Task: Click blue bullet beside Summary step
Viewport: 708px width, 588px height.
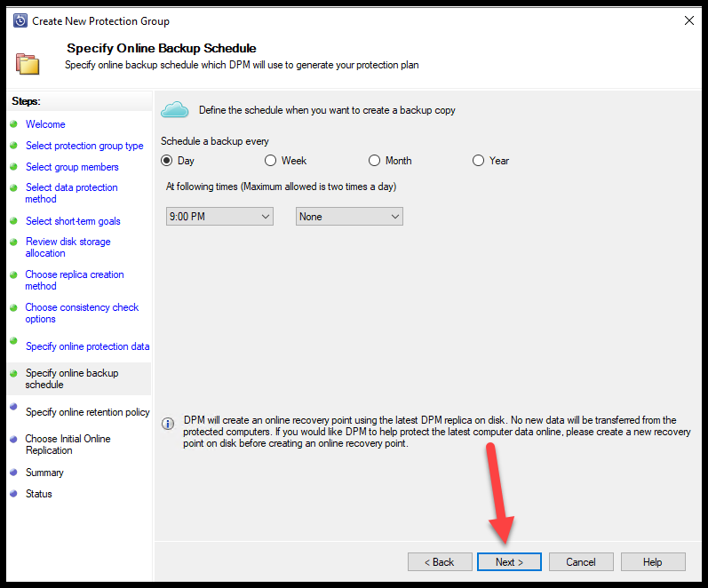Action: coord(13,472)
